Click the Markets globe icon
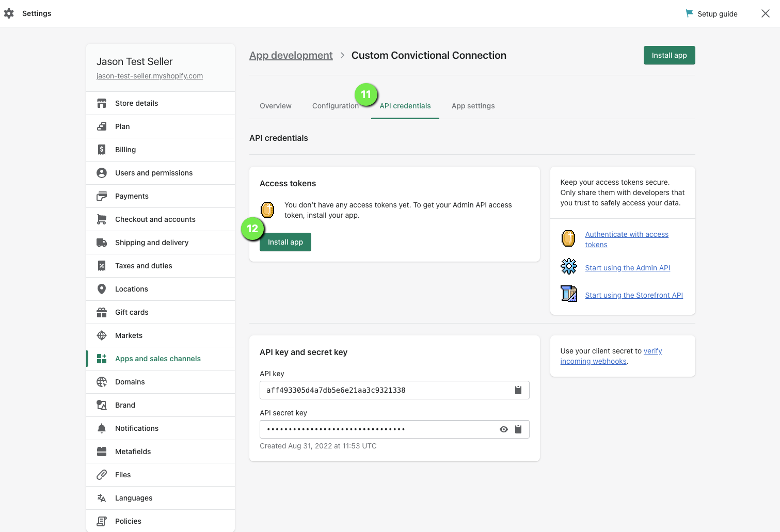Image resolution: width=780 pixels, height=532 pixels. [x=102, y=335]
